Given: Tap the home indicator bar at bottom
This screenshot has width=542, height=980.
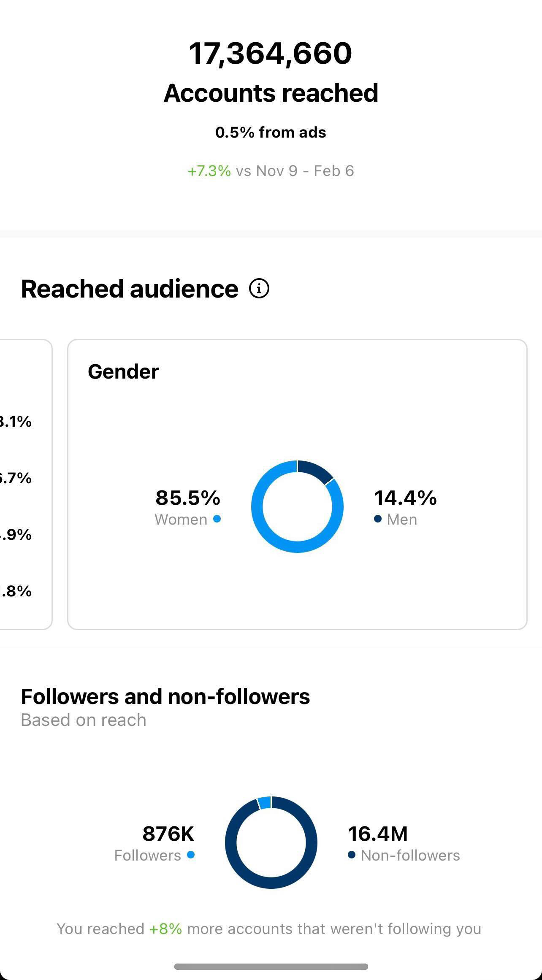Looking at the screenshot, I should point(271,966).
